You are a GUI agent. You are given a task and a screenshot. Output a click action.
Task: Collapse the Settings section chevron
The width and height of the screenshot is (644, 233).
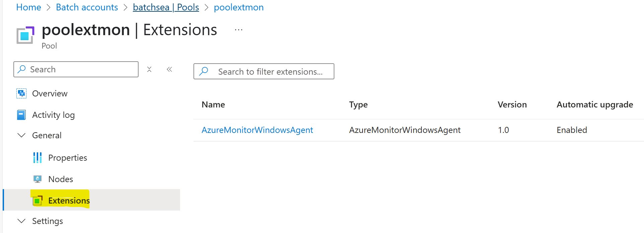click(21, 221)
